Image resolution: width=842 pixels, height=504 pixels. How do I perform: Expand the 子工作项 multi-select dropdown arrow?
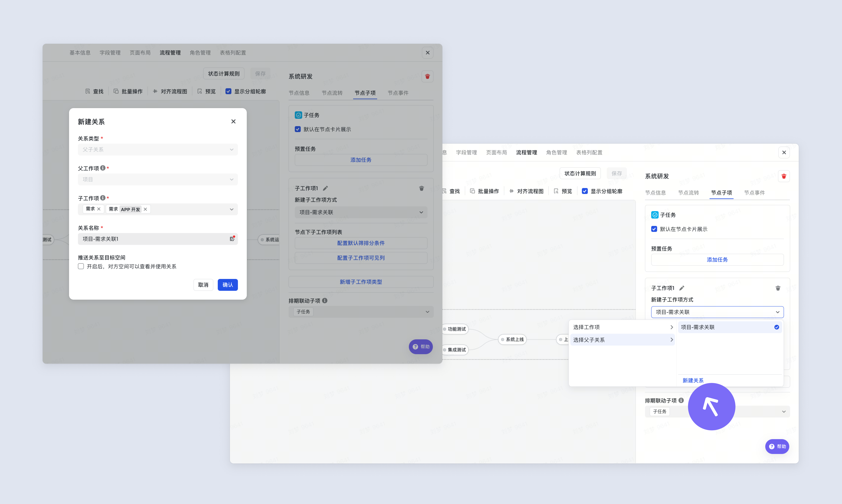232,209
